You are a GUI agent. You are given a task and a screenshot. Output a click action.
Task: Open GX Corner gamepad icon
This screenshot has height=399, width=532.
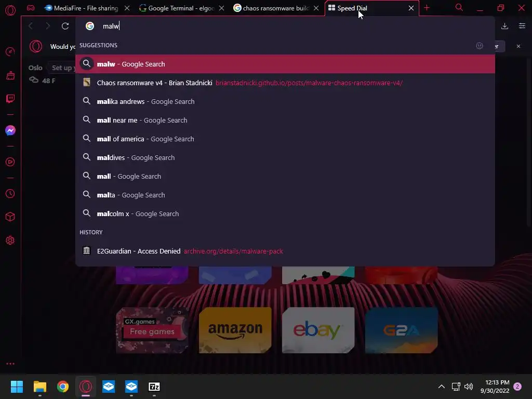[x=31, y=8]
